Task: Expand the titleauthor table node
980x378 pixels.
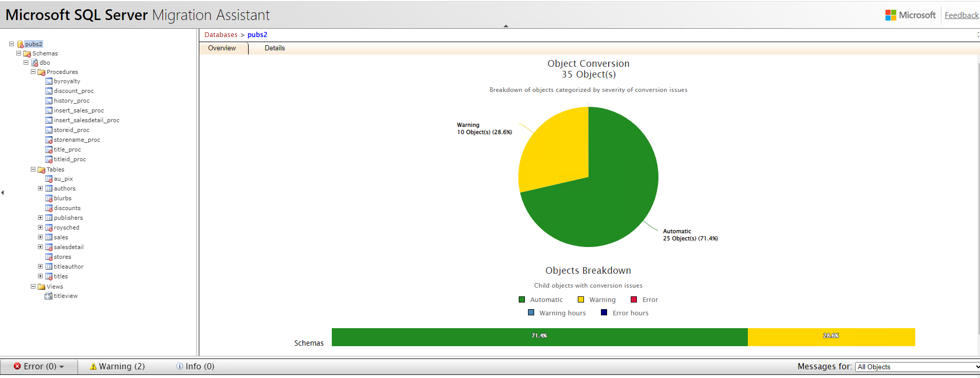Action: 40,267
